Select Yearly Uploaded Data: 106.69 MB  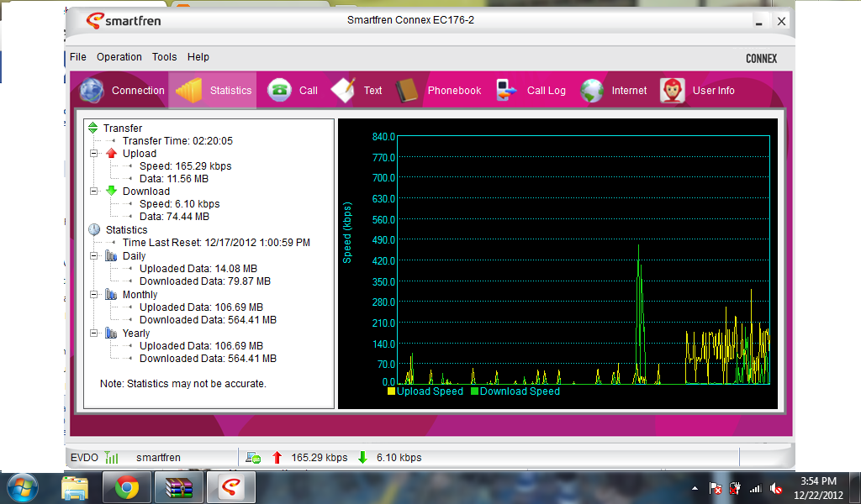click(x=202, y=346)
